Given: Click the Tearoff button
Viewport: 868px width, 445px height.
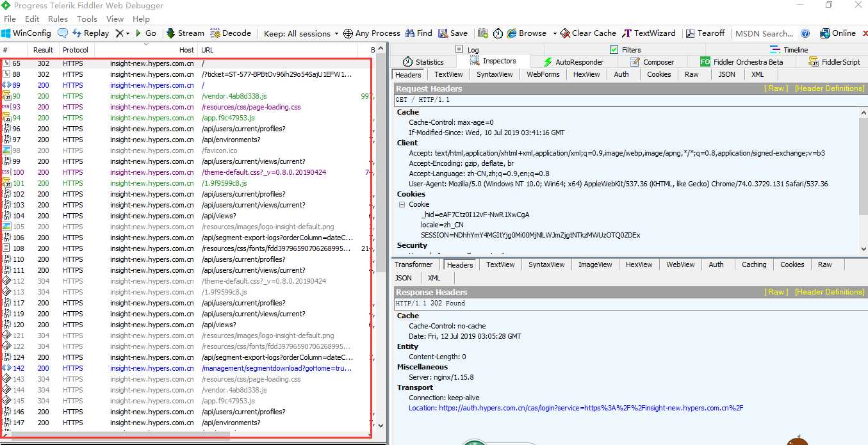Looking at the screenshot, I should (x=705, y=33).
